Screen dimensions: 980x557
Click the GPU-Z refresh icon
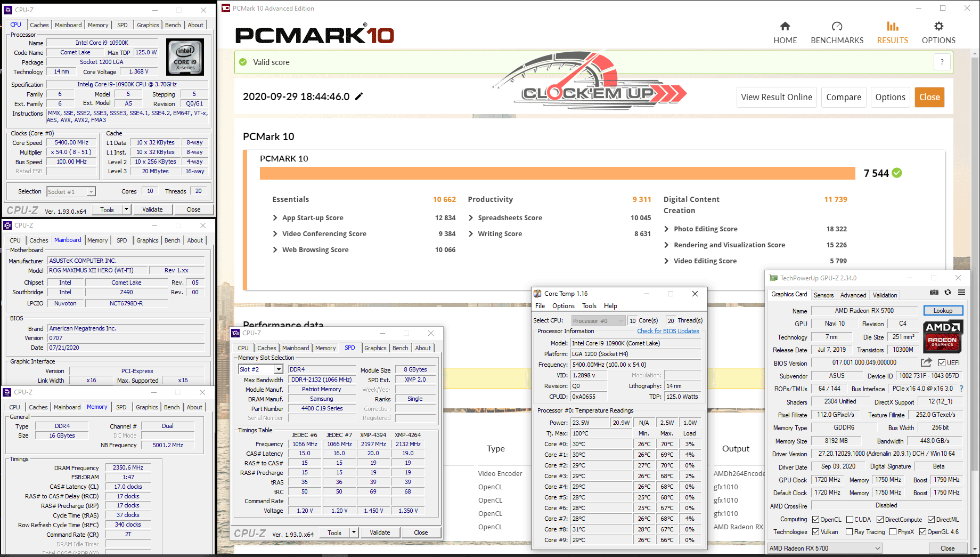coord(948,292)
